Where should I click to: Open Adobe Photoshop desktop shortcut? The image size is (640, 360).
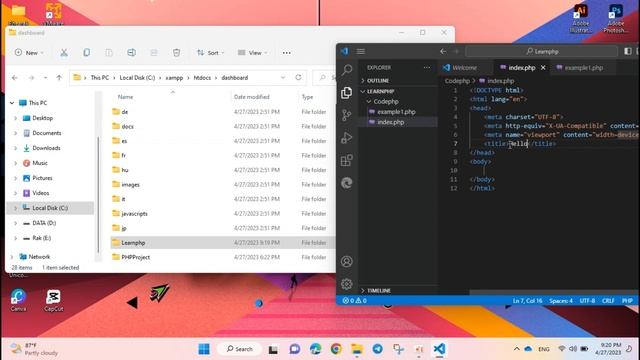coord(616,18)
